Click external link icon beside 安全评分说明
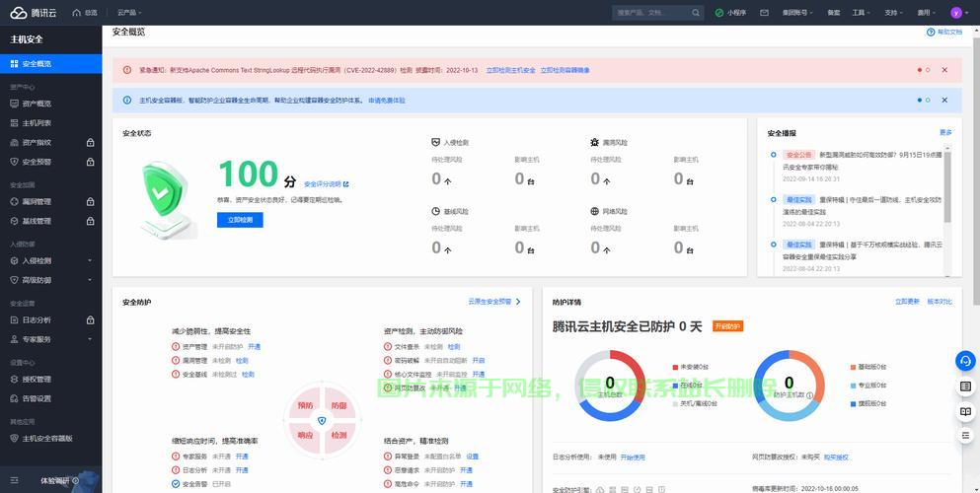Screen dimensions: 980x493 click(346, 184)
